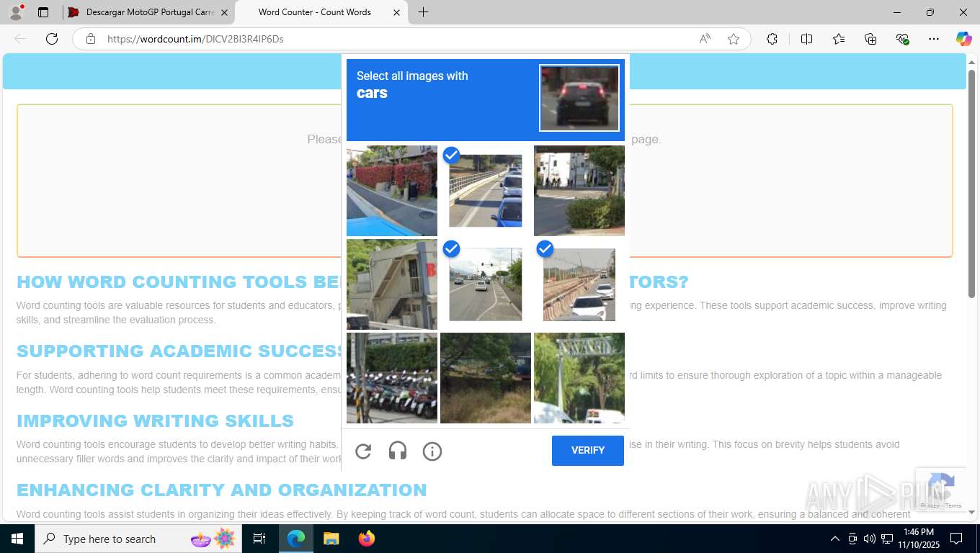Click 'Enhancing Clarity and Organization' heading
Screen dimensions: 980x553
click(x=222, y=490)
